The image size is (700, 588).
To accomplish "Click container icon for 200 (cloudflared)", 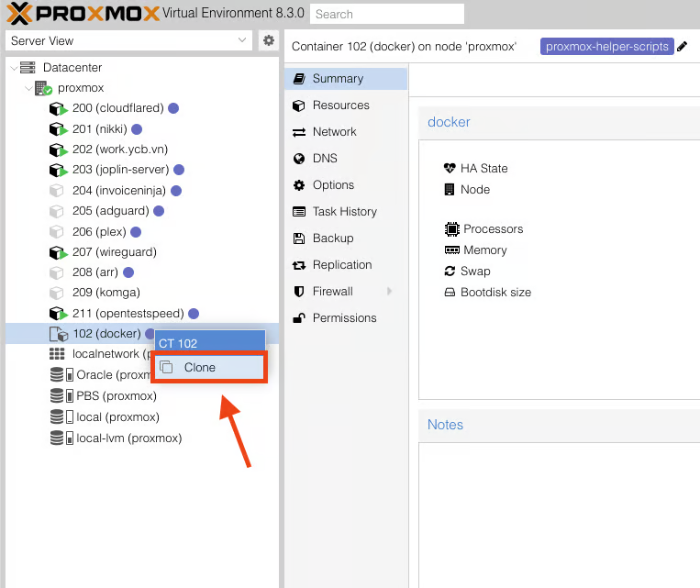I will point(58,108).
